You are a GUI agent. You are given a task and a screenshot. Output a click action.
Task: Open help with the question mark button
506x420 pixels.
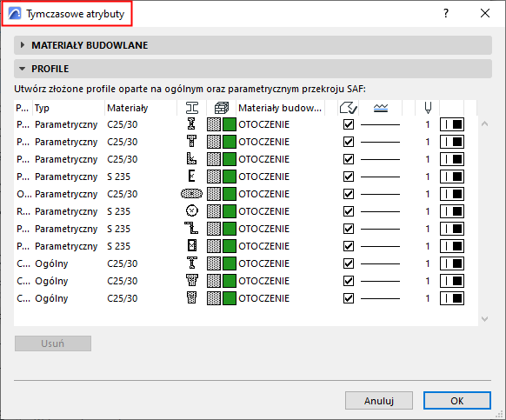pyautogui.click(x=446, y=13)
